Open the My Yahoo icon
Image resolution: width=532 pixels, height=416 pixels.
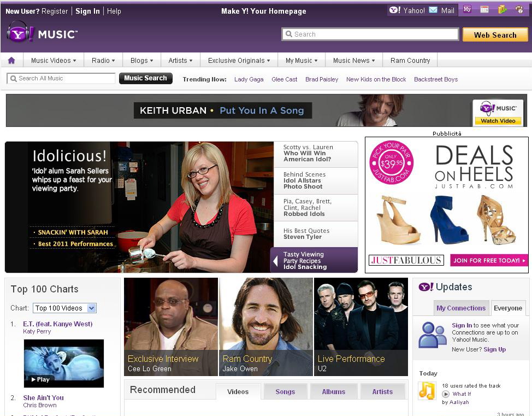click(467, 9)
